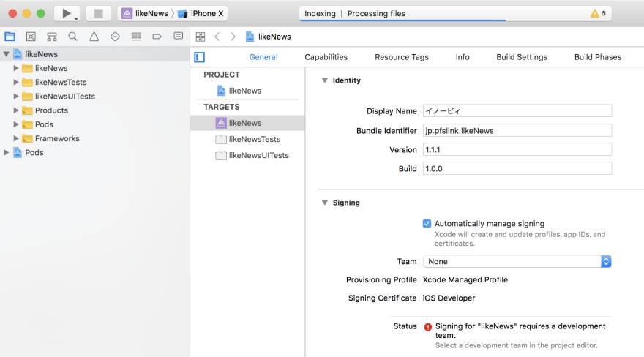Open the find navigator magnifier icon
This screenshot has width=644, height=357.
[x=72, y=37]
